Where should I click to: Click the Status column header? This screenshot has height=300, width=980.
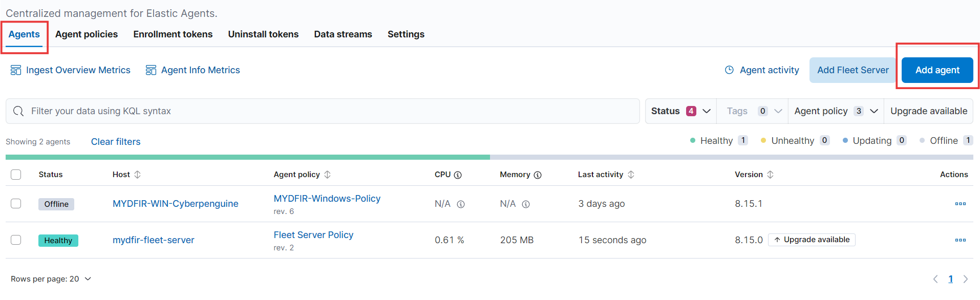tap(51, 175)
